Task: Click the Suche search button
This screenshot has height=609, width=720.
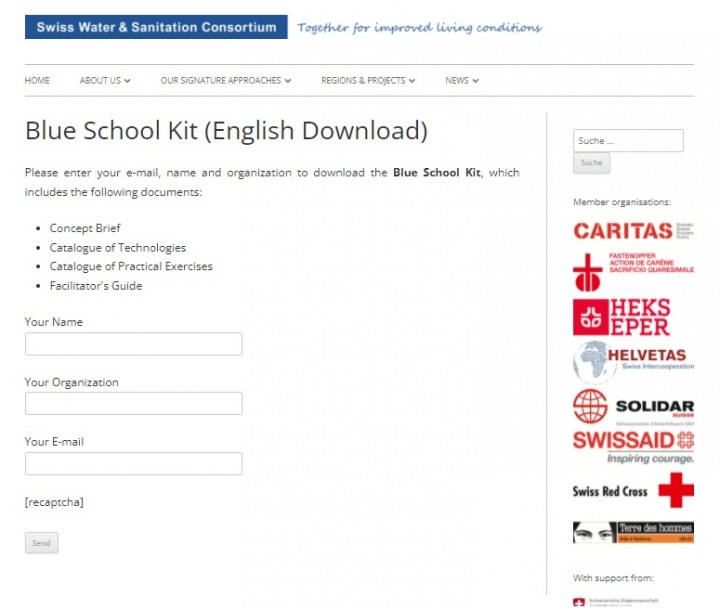Action: 591,163
